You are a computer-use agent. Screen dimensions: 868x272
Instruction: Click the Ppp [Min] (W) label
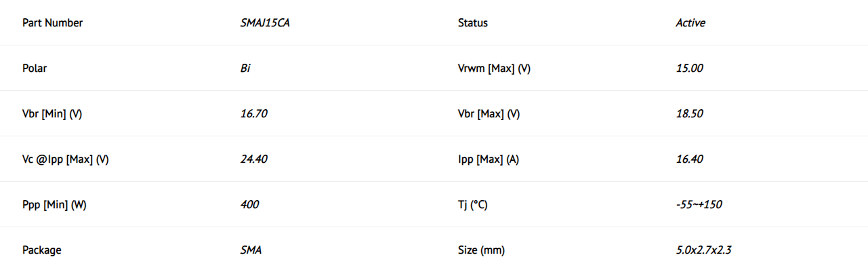pyautogui.click(x=54, y=205)
